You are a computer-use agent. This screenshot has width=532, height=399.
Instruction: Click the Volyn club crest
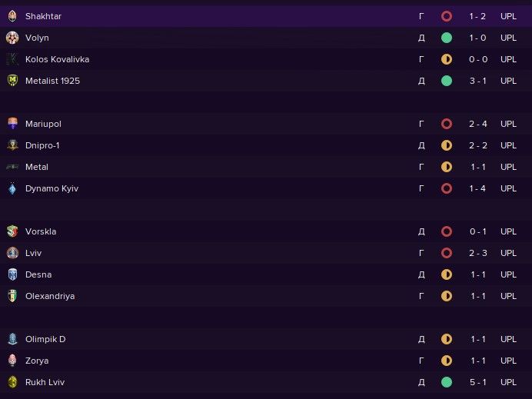(12, 38)
